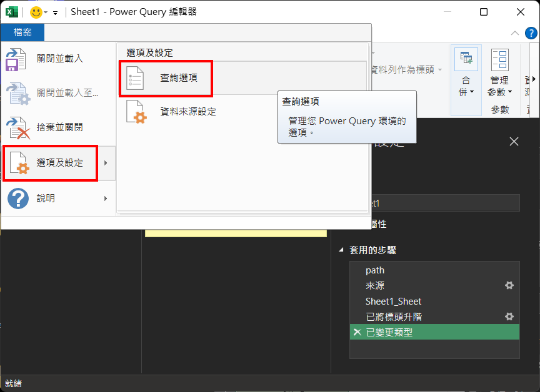Open the quick access toolbar dropdown arrow
Image resolution: width=540 pixels, height=392 pixels.
point(55,12)
